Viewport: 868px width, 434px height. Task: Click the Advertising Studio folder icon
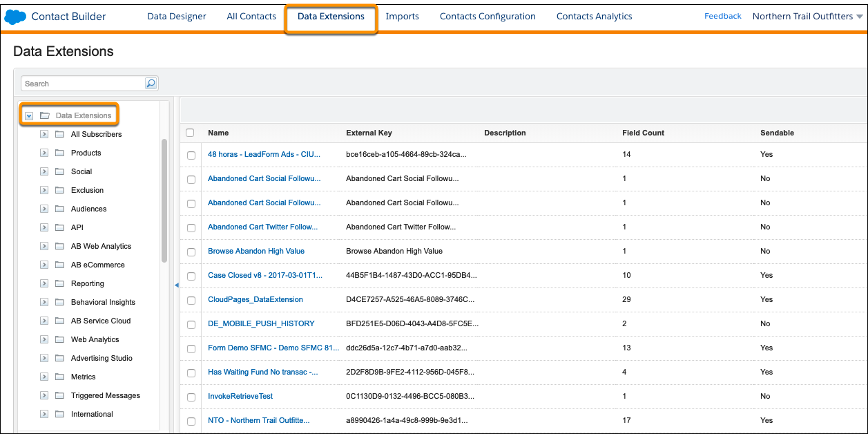[x=59, y=358]
